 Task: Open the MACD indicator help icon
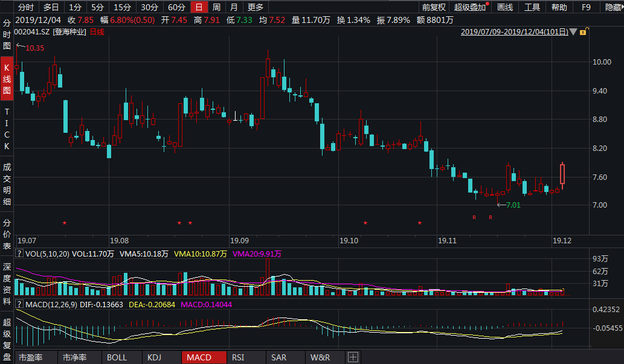pos(19,304)
